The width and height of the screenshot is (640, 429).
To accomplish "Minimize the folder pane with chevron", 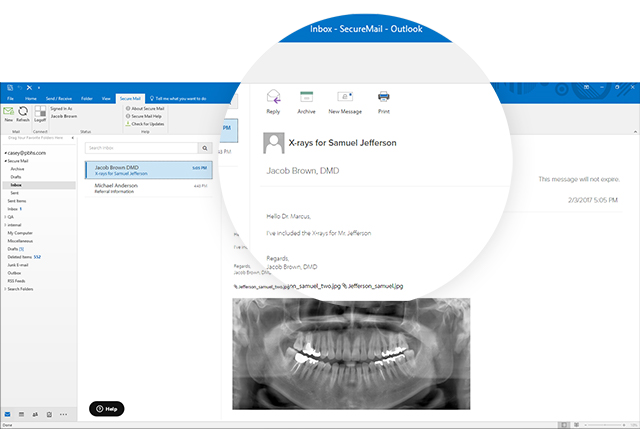I will (x=73, y=138).
